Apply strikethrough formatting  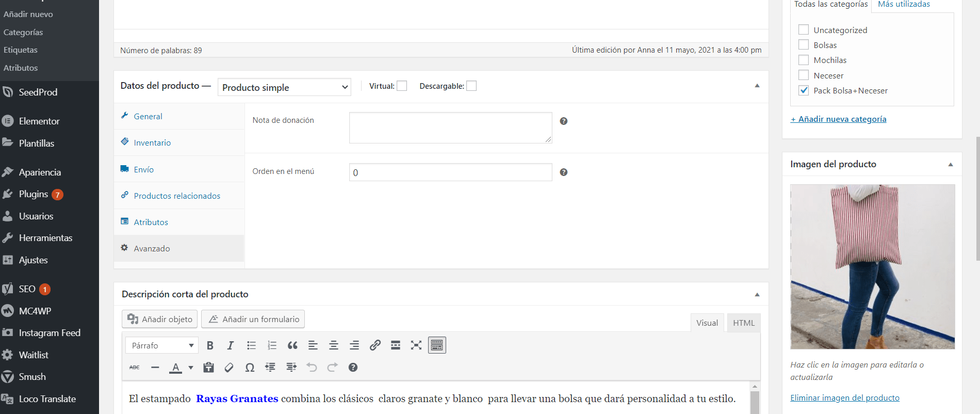(135, 368)
